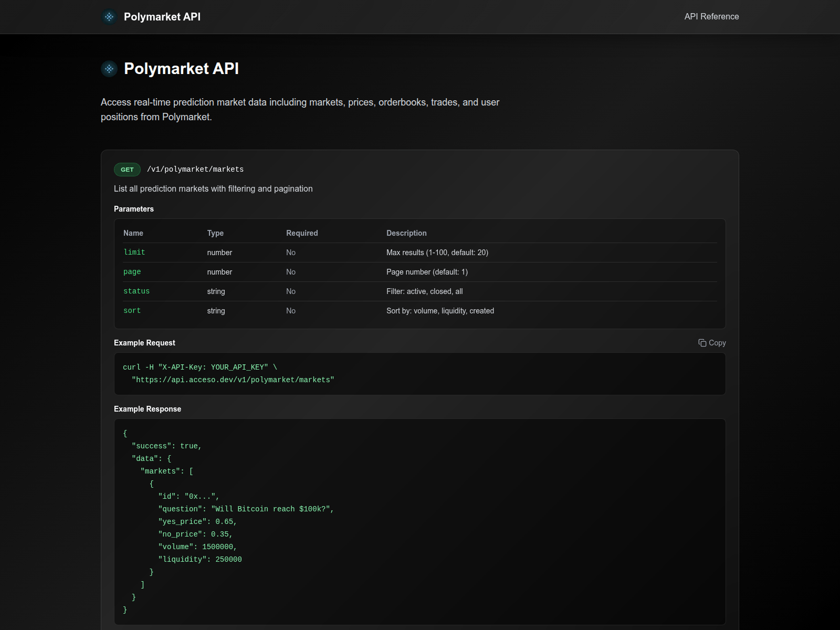Click the Parameters heading
Screen dimensions: 840x630
click(134, 209)
